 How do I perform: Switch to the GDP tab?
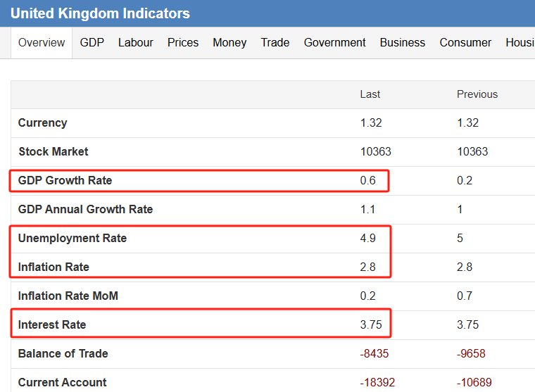(x=92, y=43)
